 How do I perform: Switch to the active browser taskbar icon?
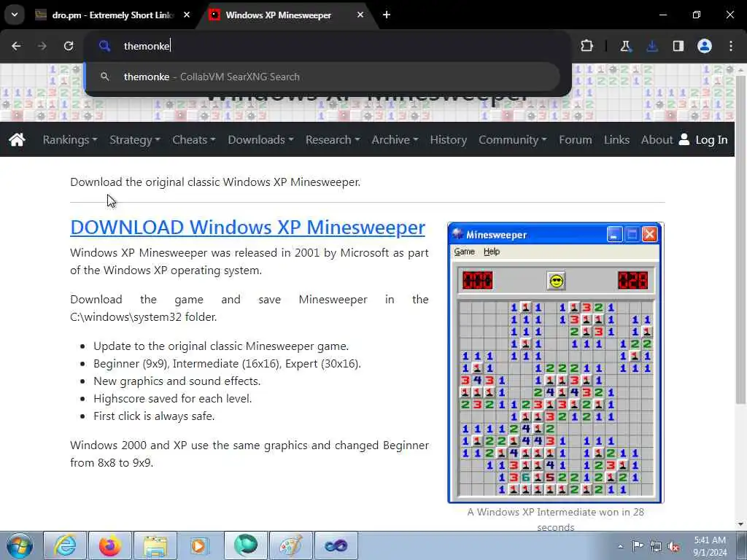click(x=245, y=545)
